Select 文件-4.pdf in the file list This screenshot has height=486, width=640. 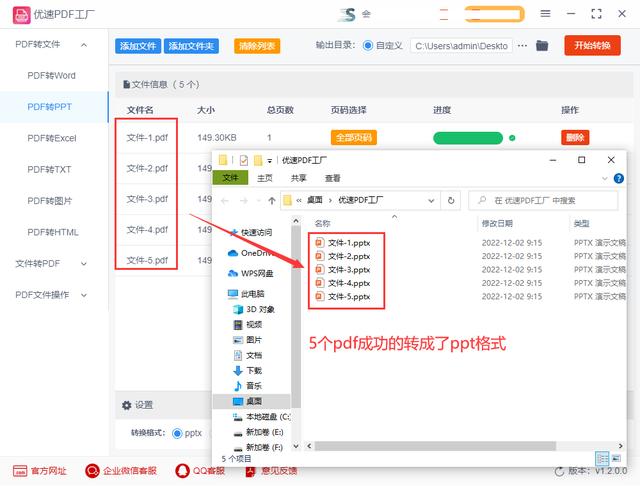tap(147, 230)
